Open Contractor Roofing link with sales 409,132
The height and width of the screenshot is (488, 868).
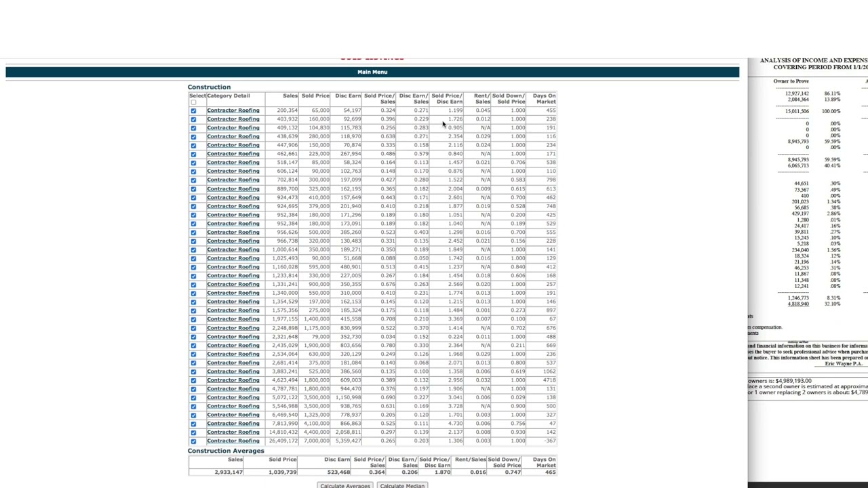coord(233,127)
